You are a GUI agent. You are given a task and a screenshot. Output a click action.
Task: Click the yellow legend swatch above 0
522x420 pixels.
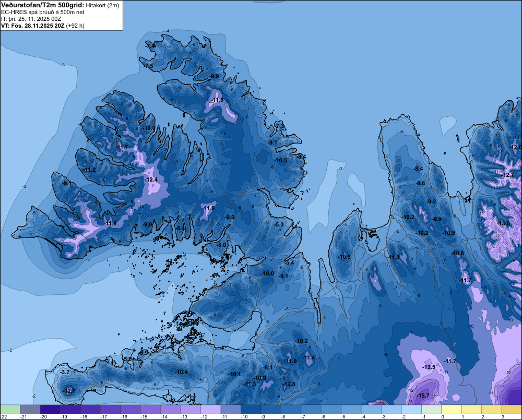click(452, 410)
